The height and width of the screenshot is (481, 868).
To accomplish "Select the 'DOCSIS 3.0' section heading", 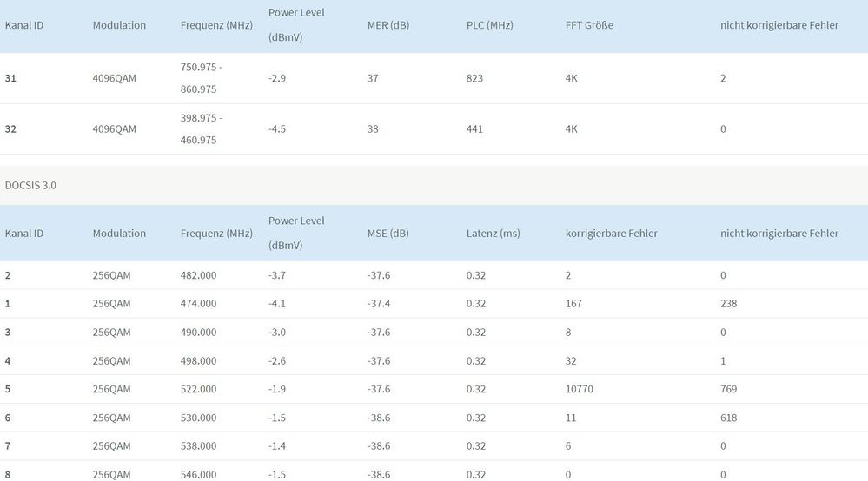I will (x=30, y=185).
